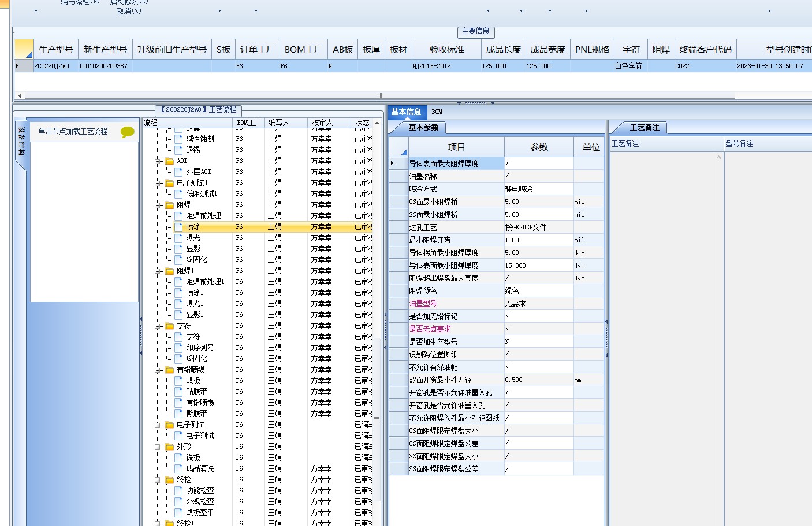Click the AOI folder icon in tree
Screen dimensions: 812x526
(x=169, y=161)
